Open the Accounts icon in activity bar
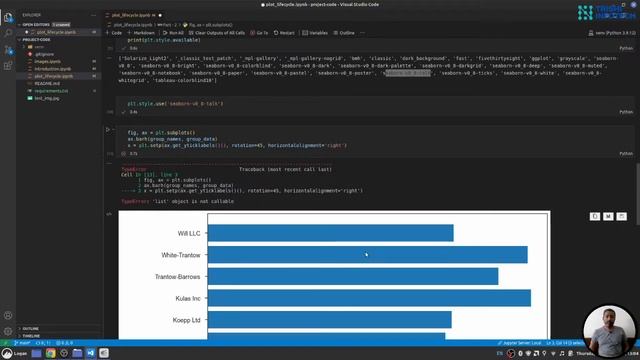This screenshot has width=640, height=360. pos(8,315)
